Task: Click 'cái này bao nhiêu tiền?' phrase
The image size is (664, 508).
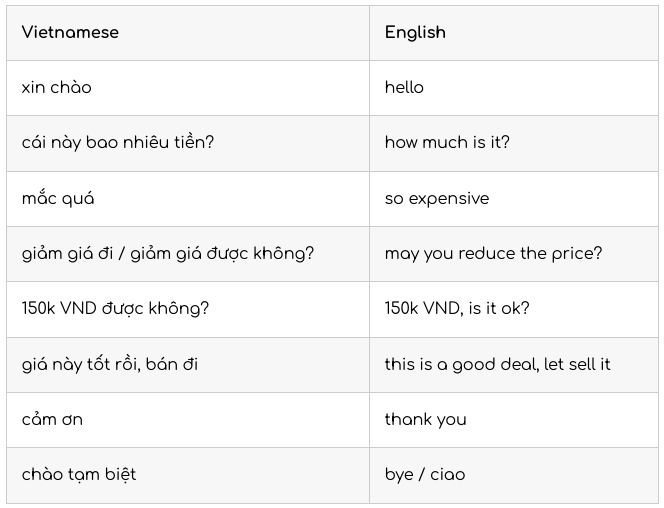Action: coord(118,142)
